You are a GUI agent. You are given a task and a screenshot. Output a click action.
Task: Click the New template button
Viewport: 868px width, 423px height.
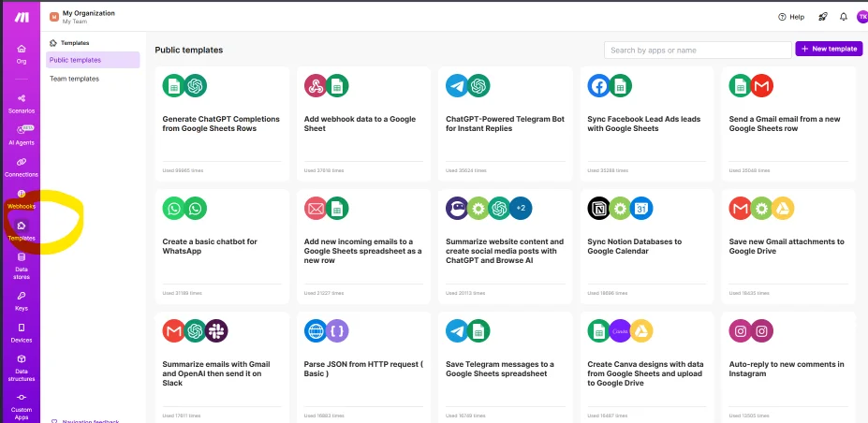tap(829, 49)
